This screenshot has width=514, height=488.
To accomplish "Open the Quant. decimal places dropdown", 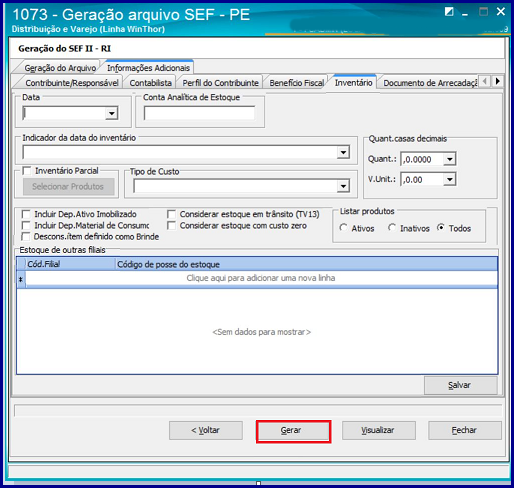I will tap(450, 159).
